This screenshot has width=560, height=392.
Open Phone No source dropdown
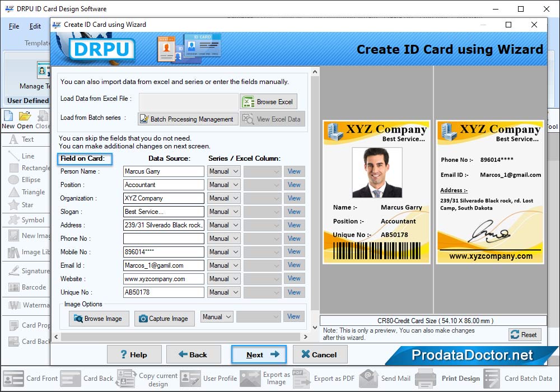224,239
